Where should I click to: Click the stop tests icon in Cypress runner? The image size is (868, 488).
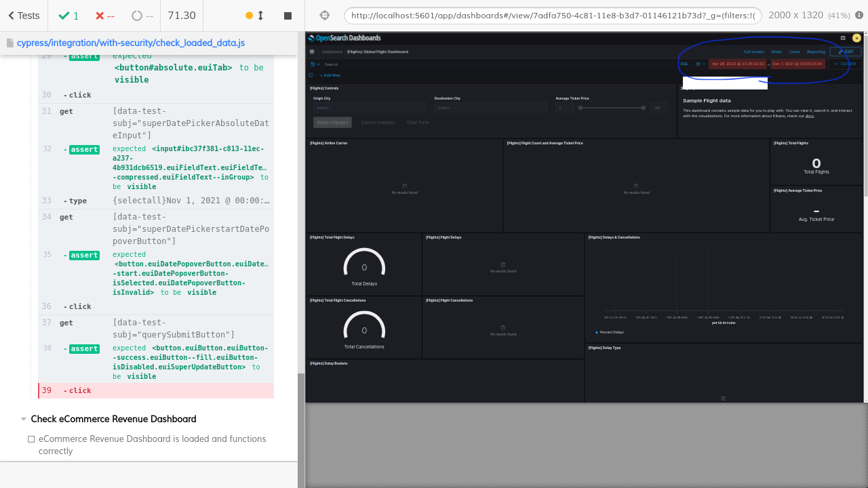click(x=289, y=15)
